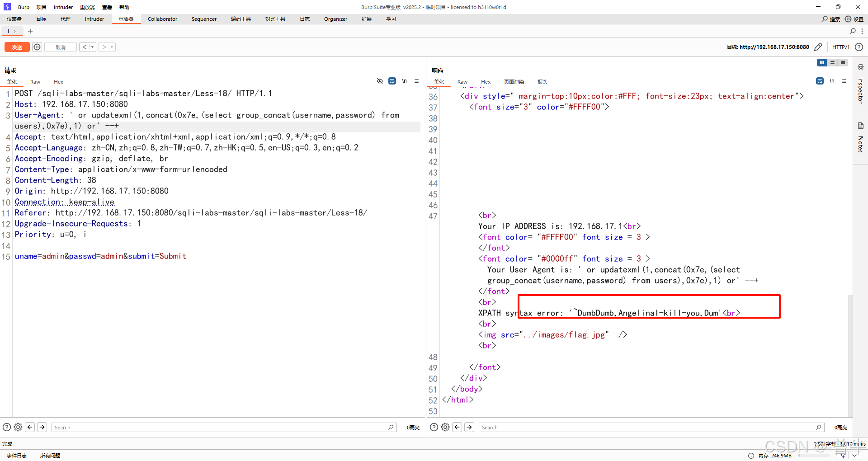Select the request Hex tab

[59, 82]
